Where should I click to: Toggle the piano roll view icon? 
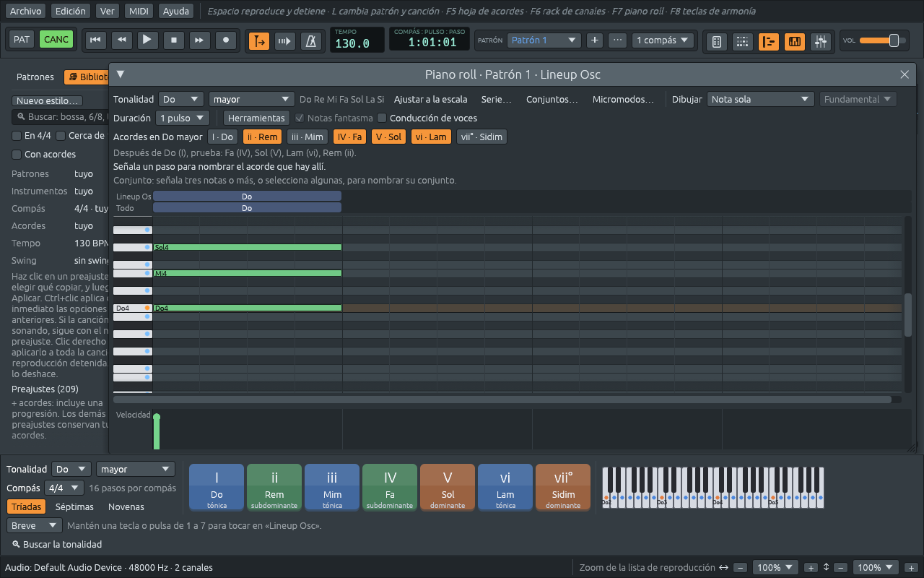point(769,42)
